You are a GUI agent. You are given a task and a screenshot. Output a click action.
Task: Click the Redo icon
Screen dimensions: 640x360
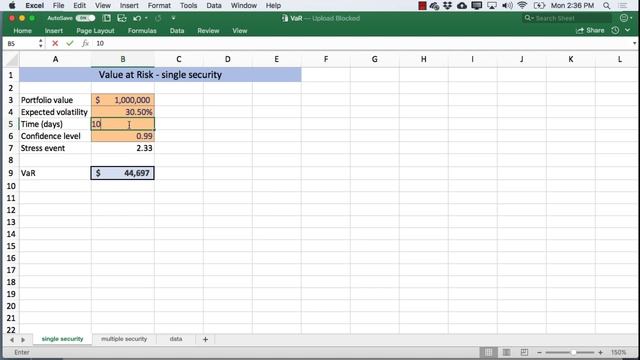158,18
